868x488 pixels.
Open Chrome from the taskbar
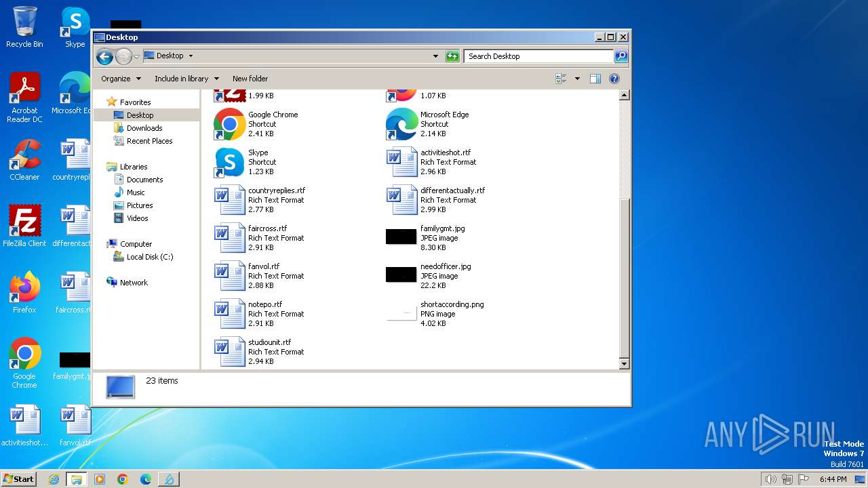coord(123,479)
